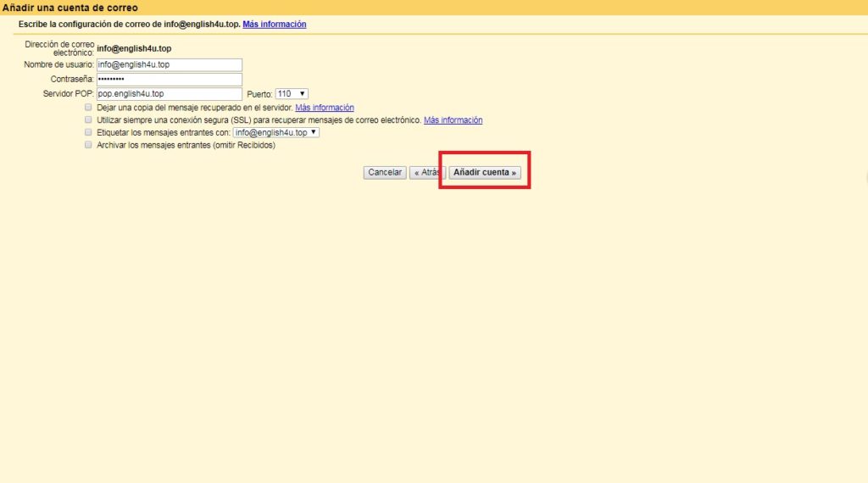
Task: Focus the Contraseña password field
Action: click(x=170, y=79)
